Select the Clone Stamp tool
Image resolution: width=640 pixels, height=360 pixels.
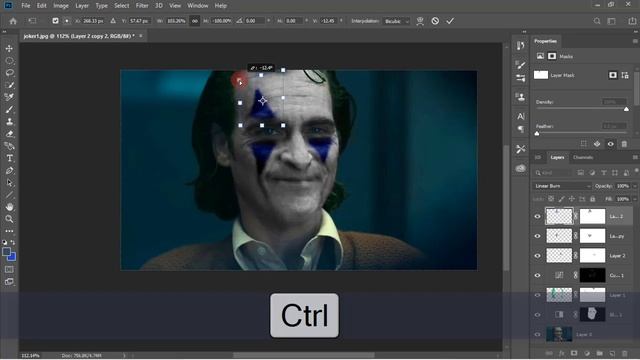pyautogui.click(x=9, y=122)
